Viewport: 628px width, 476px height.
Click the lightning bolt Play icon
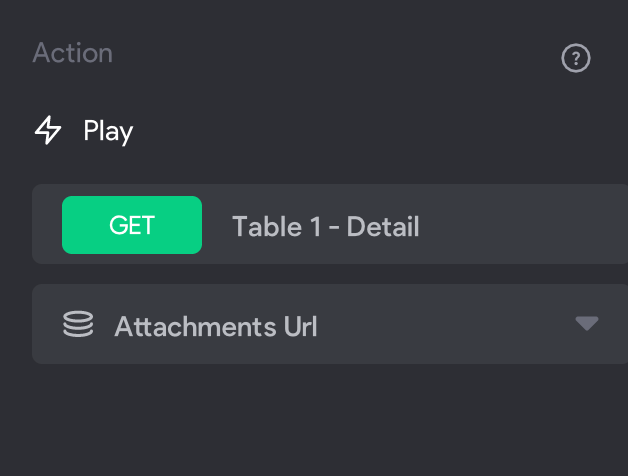[x=48, y=130]
